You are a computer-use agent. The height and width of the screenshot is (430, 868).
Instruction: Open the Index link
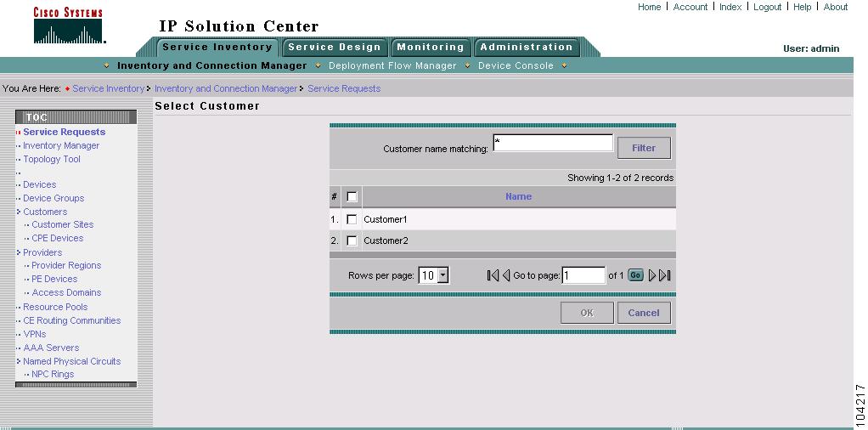pyautogui.click(x=730, y=7)
